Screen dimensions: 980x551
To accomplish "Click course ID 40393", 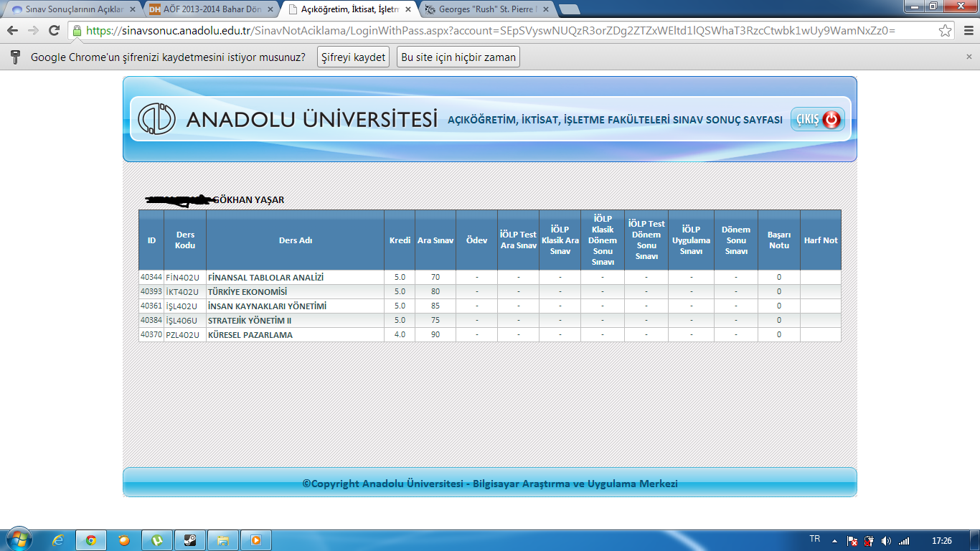I will point(151,292).
